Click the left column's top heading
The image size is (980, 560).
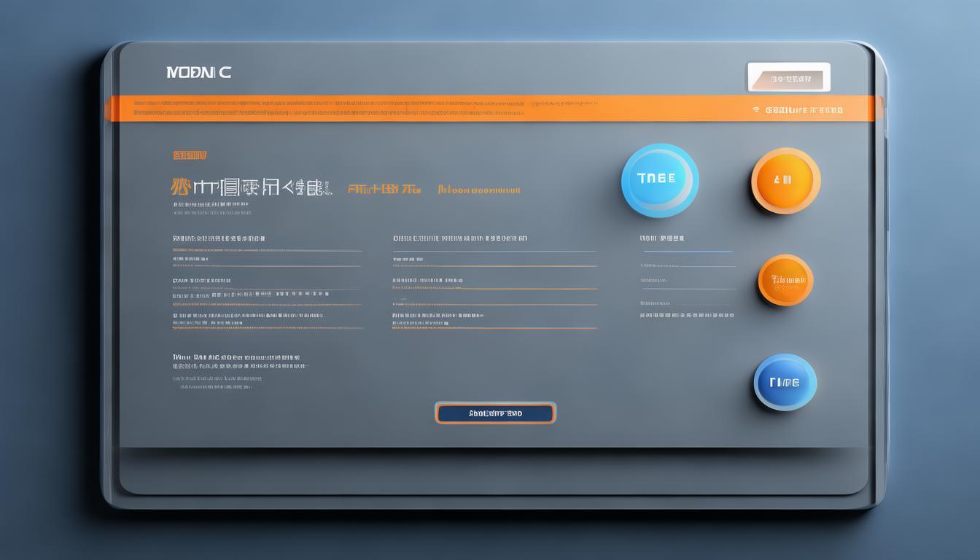click(219, 238)
